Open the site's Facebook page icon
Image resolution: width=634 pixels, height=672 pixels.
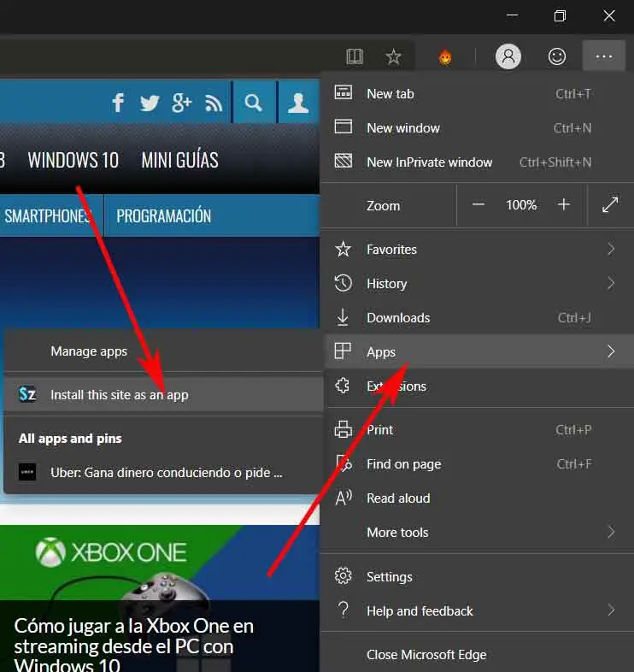pyautogui.click(x=118, y=103)
